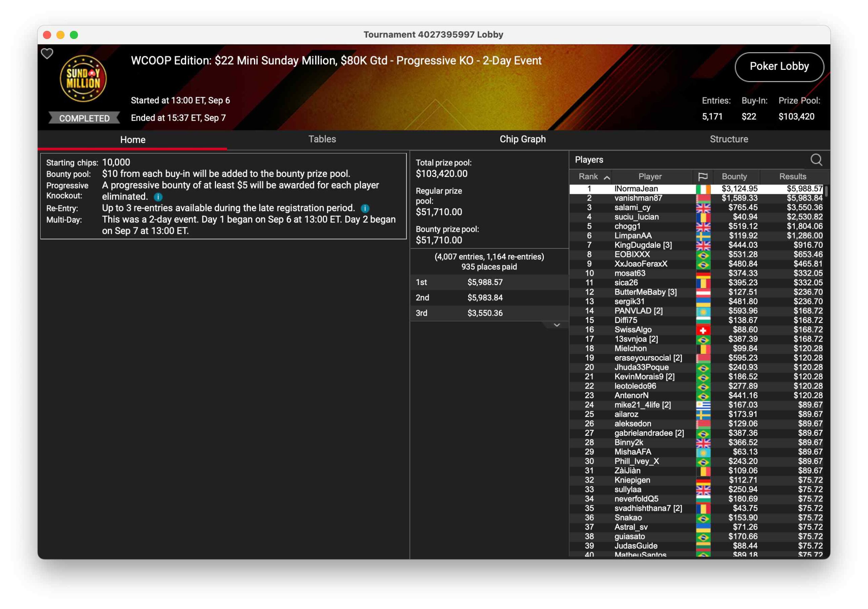Image resolution: width=868 pixels, height=609 pixels.
Task: Sort players by Bounty column
Action: [x=734, y=177]
